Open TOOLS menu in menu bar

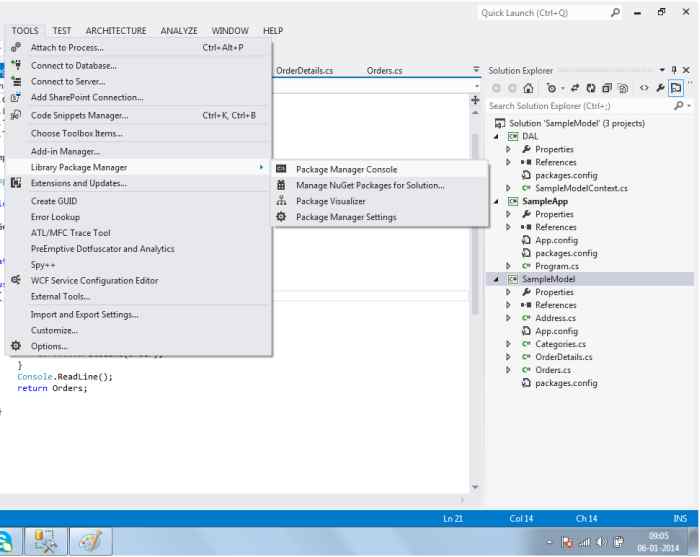25,31
